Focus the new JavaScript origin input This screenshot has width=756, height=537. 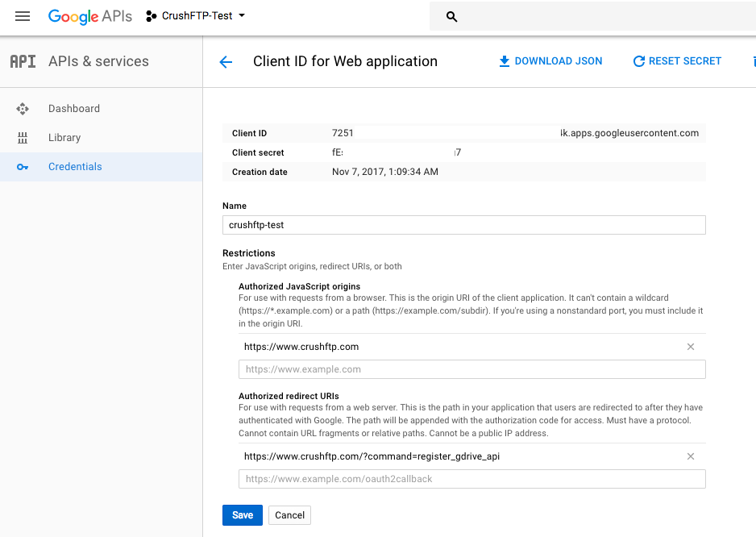pyautogui.click(x=472, y=369)
